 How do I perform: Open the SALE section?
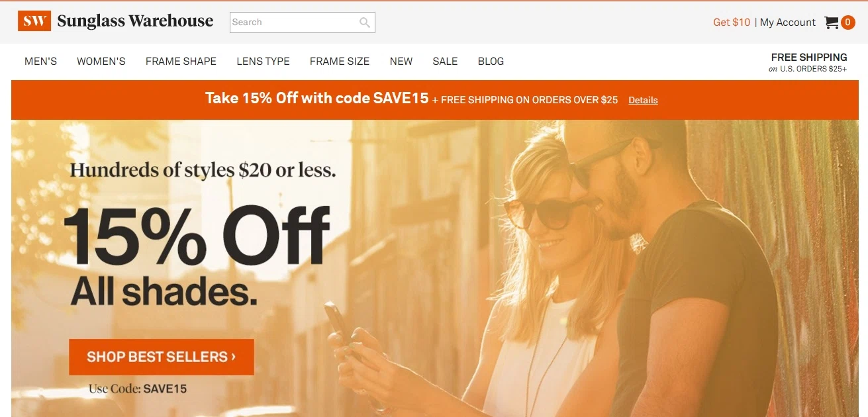445,61
